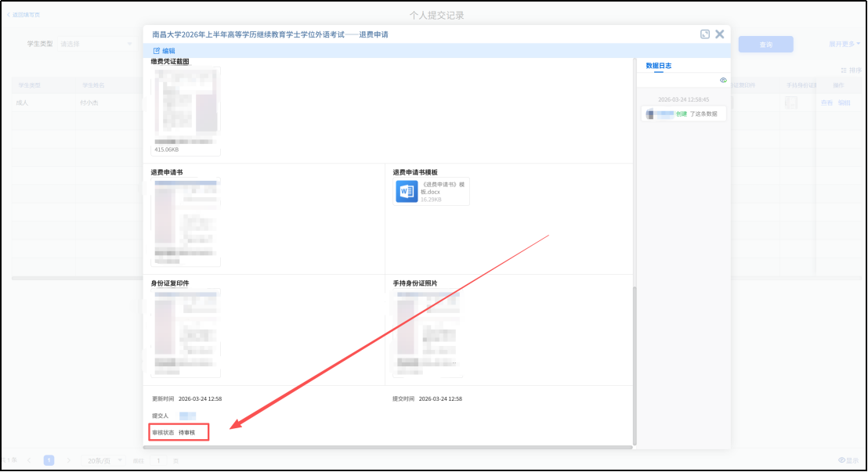This screenshot has width=868, height=472.
Task: Click 返回填写页 link in background page
Action: [24, 15]
